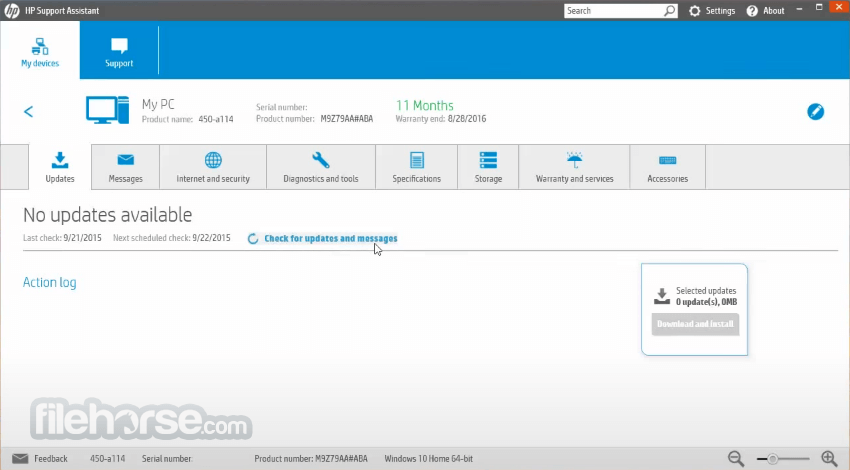Click Check for updates and messages
The image size is (850, 470).
[331, 239]
